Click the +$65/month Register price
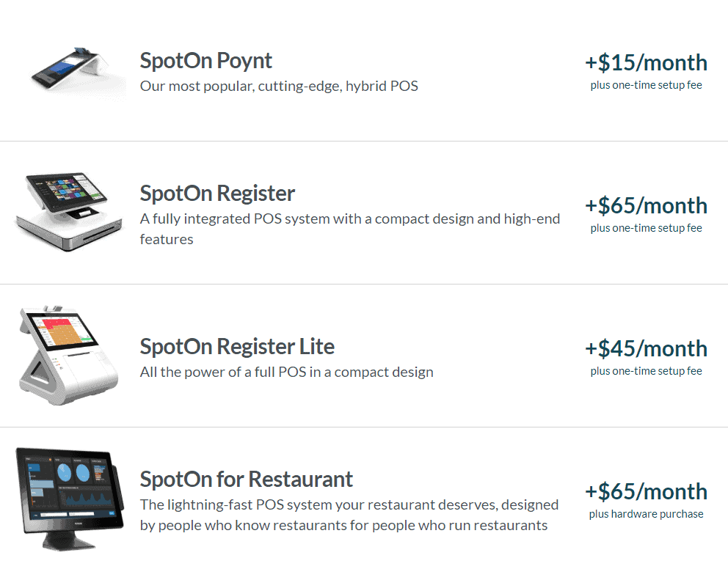This screenshot has width=728, height=569. pyautogui.click(x=646, y=205)
